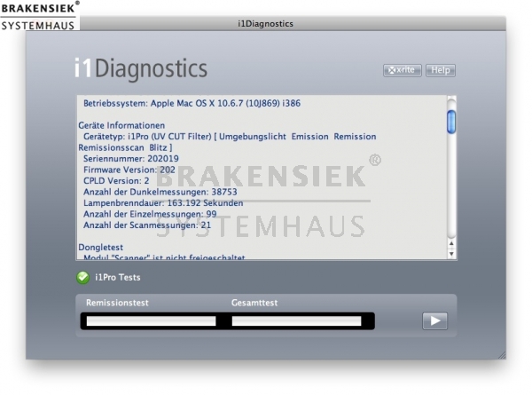Click the window resize grip corner

tap(502, 355)
